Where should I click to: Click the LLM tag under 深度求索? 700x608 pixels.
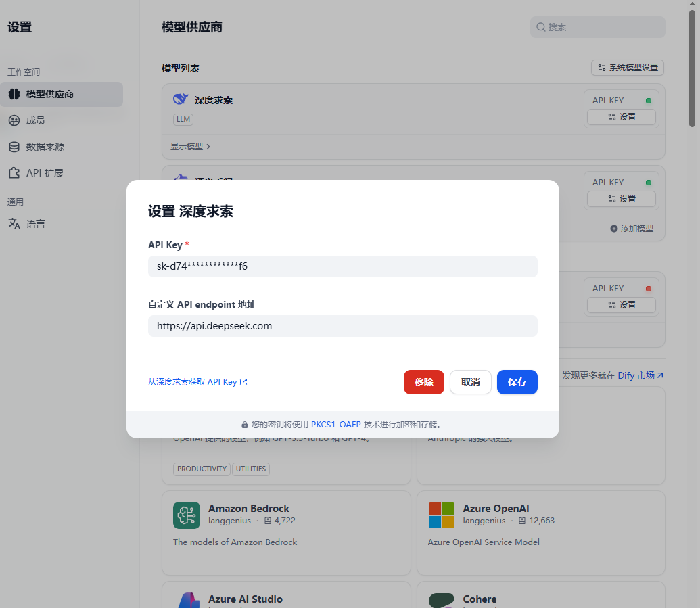(x=183, y=119)
